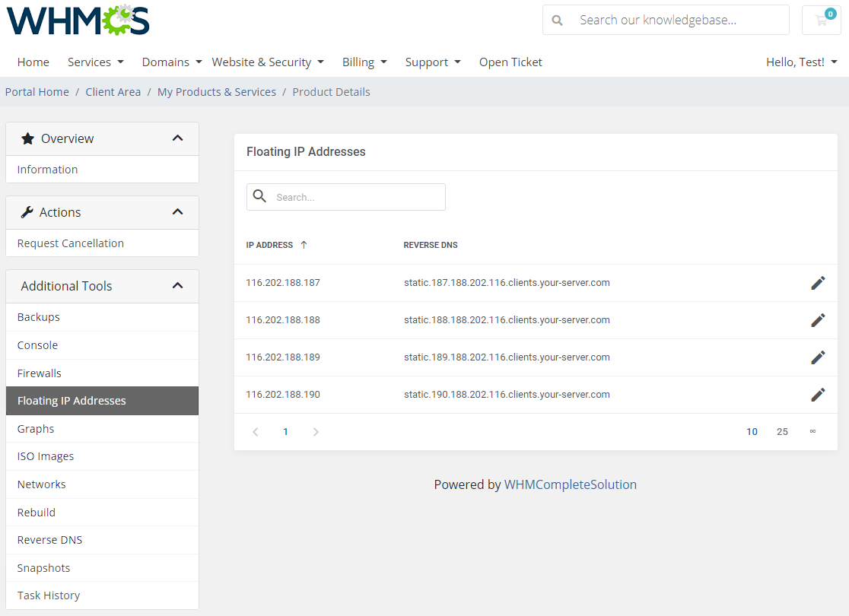Click the WHMCS logo
Screen dimensions: 849x616
[77, 21]
